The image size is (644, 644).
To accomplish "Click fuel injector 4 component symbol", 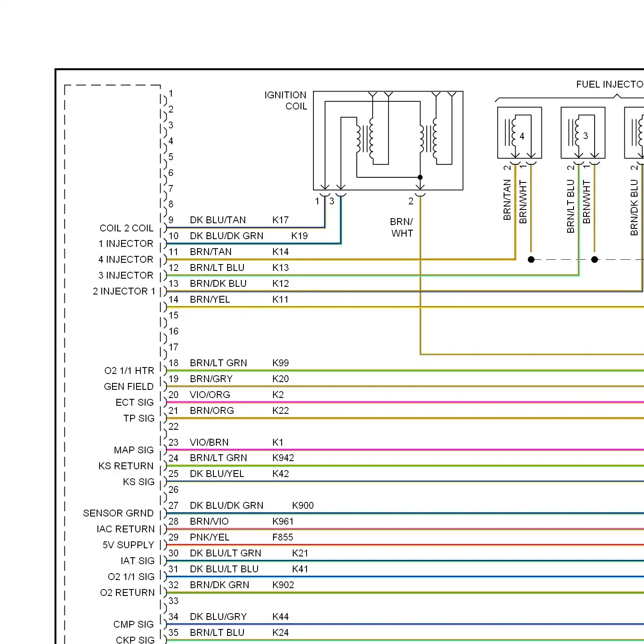I will [519, 133].
